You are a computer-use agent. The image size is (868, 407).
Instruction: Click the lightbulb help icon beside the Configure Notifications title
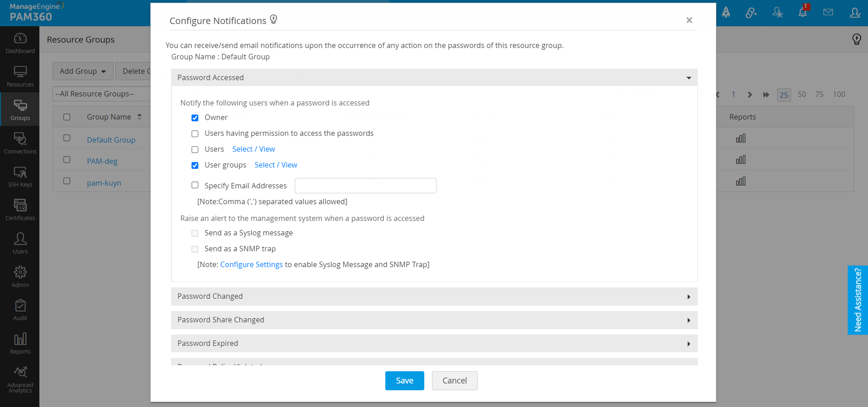pyautogui.click(x=273, y=19)
